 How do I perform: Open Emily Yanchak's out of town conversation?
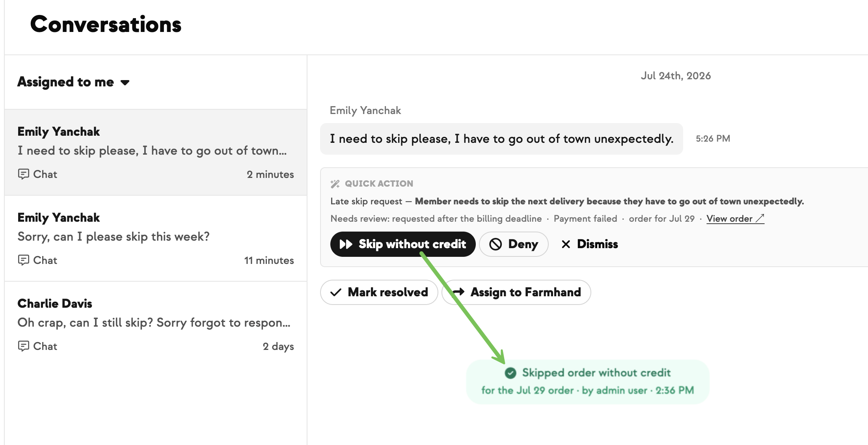[x=156, y=152]
